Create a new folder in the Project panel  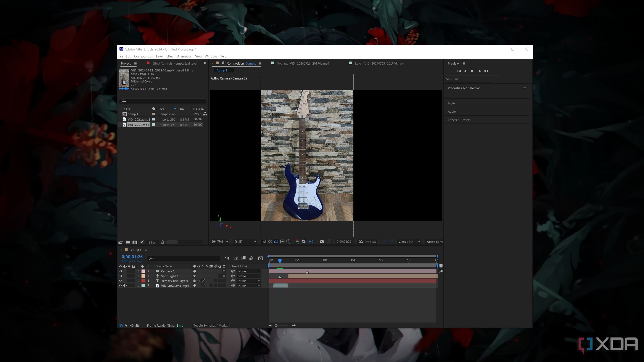(128, 242)
